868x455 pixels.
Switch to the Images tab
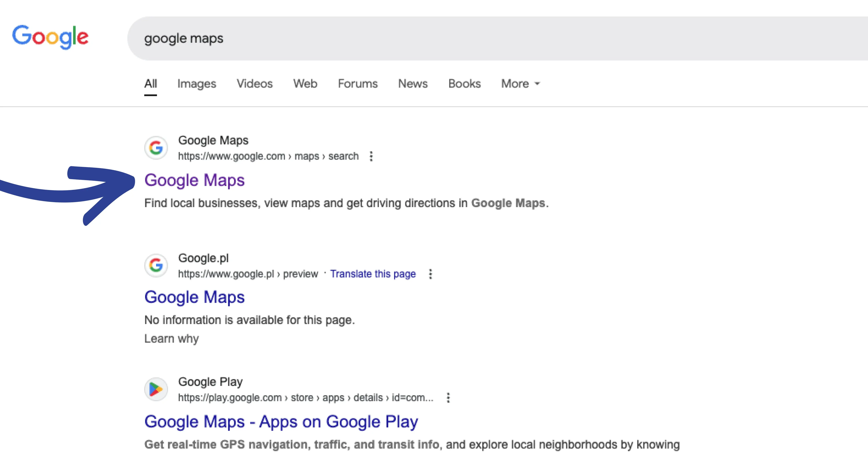[x=197, y=84]
